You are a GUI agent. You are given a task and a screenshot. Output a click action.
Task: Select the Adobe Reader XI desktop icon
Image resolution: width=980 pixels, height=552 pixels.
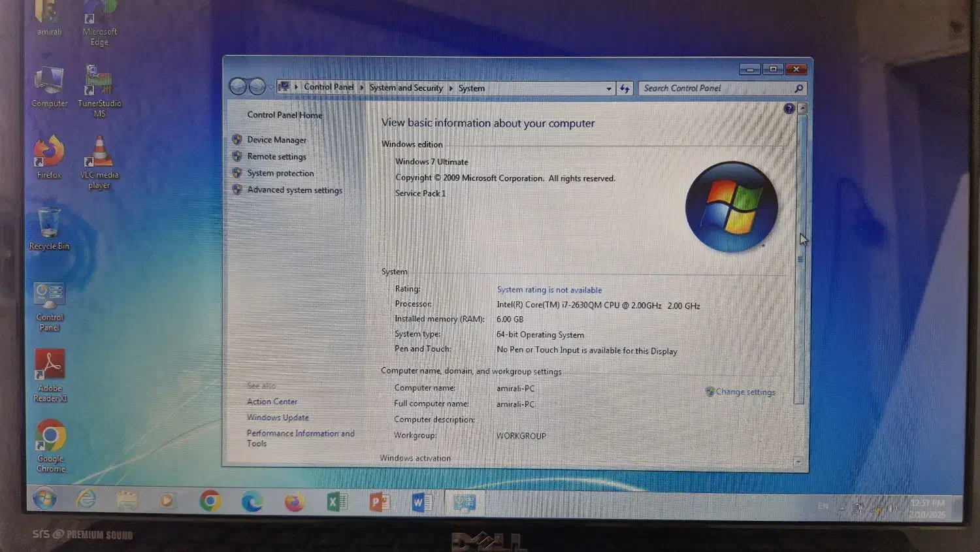pos(50,376)
